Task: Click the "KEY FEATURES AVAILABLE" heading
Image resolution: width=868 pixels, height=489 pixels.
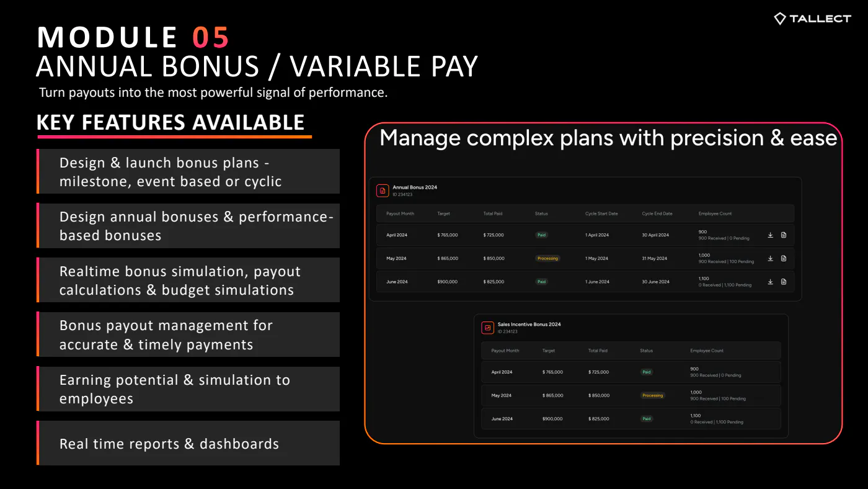Action: click(170, 122)
